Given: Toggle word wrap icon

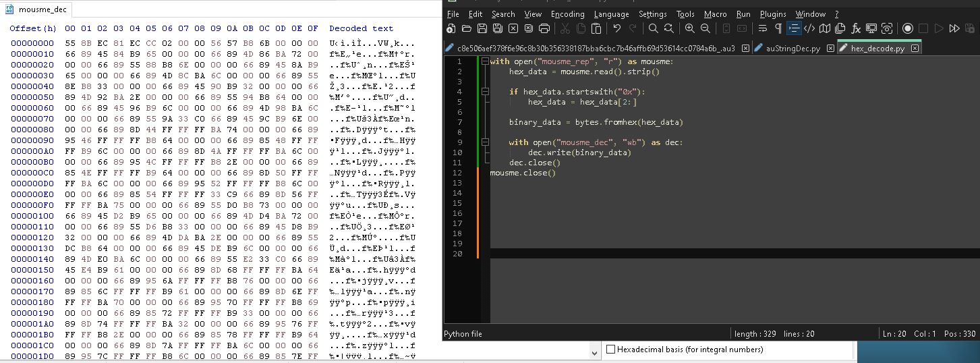Looking at the screenshot, I should pos(763,28).
